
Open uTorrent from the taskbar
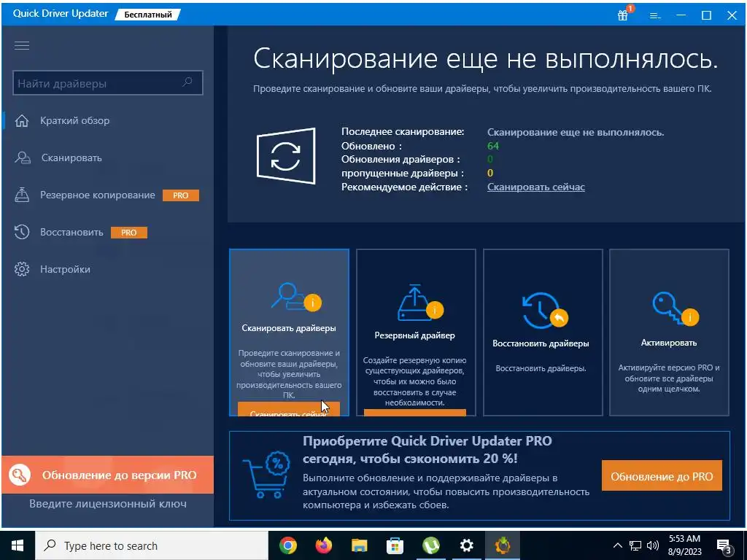(431, 545)
